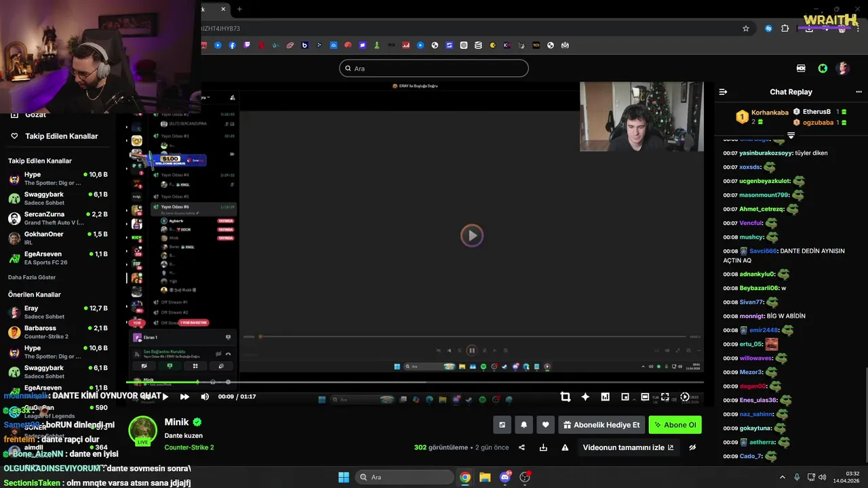Open File Explorer from the taskbar
Screen dimensions: 868x488
click(485, 477)
